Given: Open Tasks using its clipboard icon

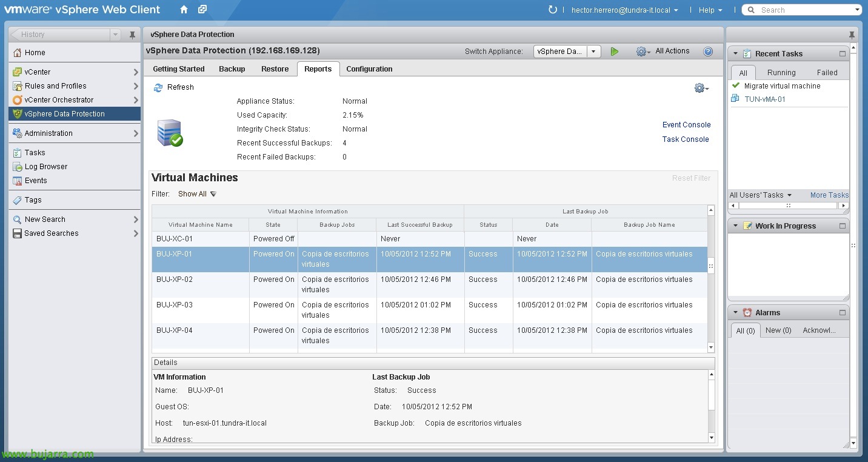Looking at the screenshot, I should pos(18,153).
